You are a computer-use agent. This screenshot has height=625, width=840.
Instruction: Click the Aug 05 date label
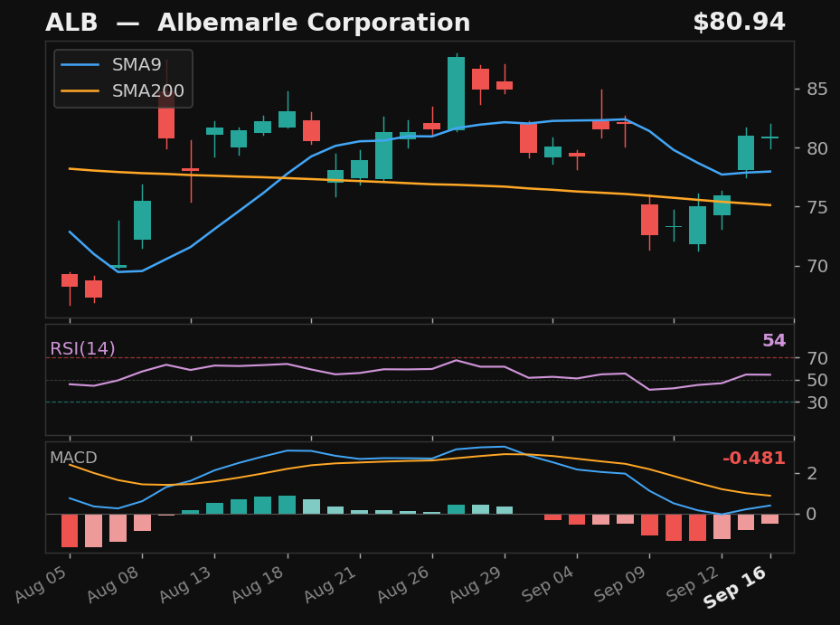coord(42,583)
